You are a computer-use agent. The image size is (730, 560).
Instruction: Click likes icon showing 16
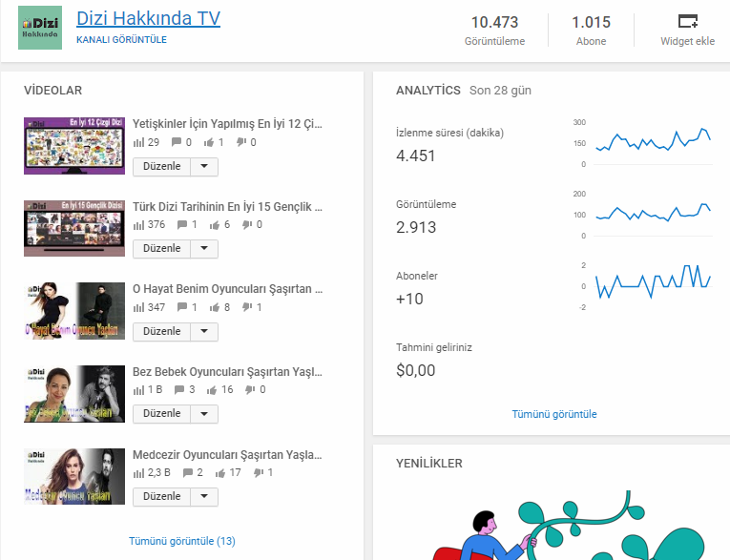point(212,390)
